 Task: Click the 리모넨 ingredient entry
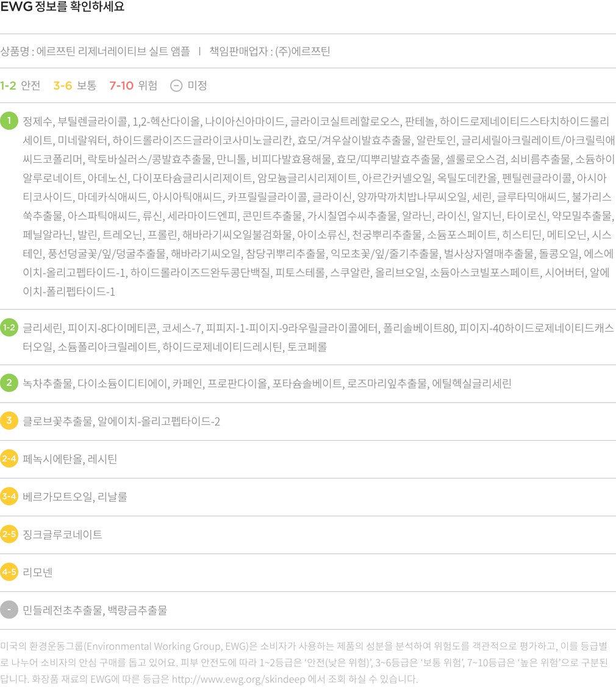38,572
